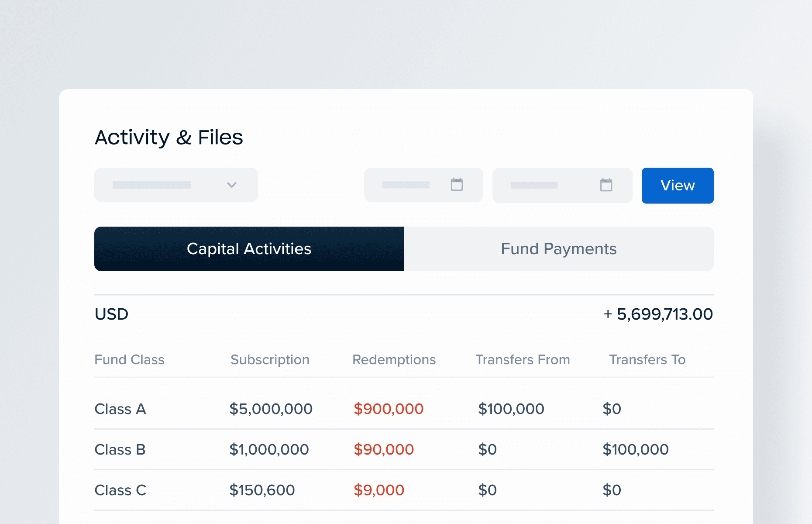Viewport: 812px width, 524px height.
Task: Click the View button
Action: coord(677,185)
